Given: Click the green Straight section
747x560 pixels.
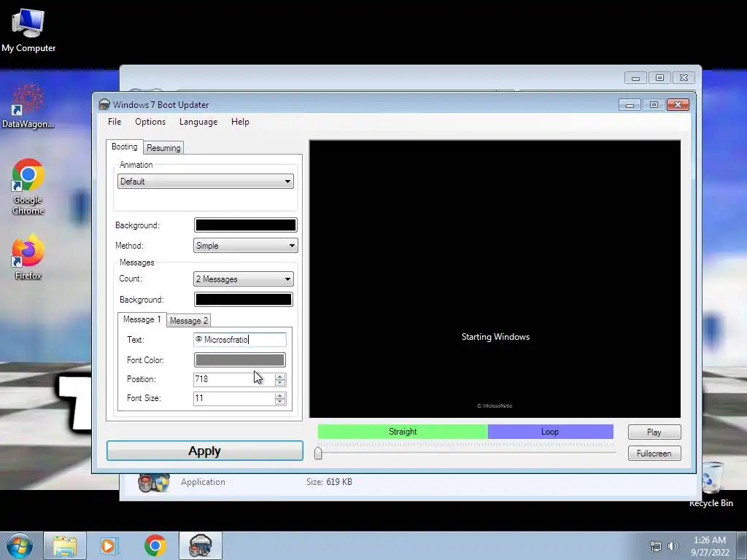Looking at the screenshot, I should tap(403, 432).
